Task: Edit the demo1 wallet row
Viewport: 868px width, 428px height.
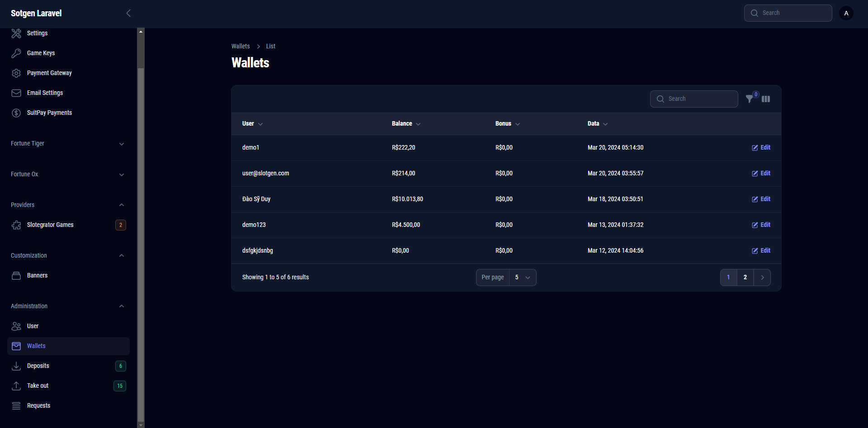Action: [761, 148]
